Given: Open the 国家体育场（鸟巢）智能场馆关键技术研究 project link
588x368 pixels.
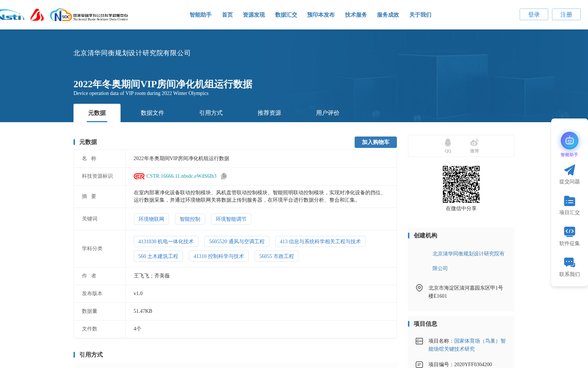Looking at the screenshot, I should coord(467,345).
